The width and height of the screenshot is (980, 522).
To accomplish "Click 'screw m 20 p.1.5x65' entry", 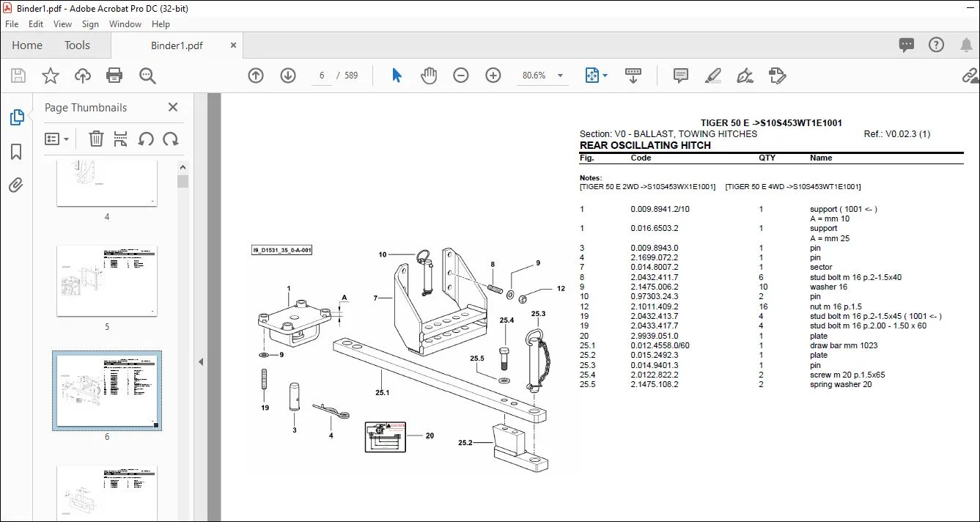I will tap(847, 375).
